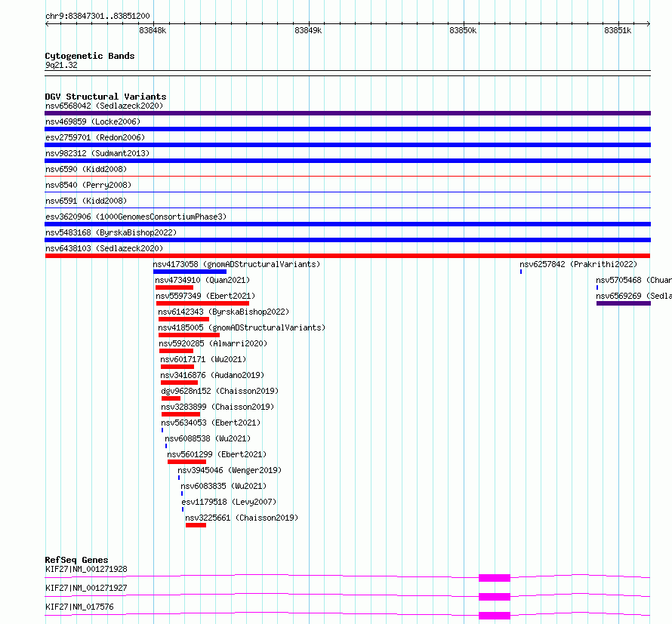Click the nsv5705468 variant label
This screenshot has width=672, height=624.
[x=633, y=280]
